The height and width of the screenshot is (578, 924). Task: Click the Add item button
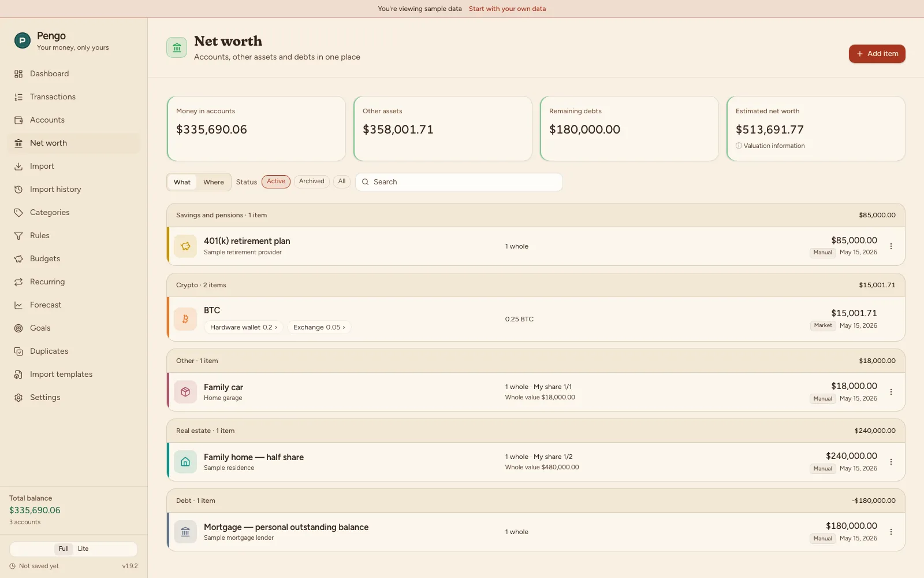click(877, 54)
